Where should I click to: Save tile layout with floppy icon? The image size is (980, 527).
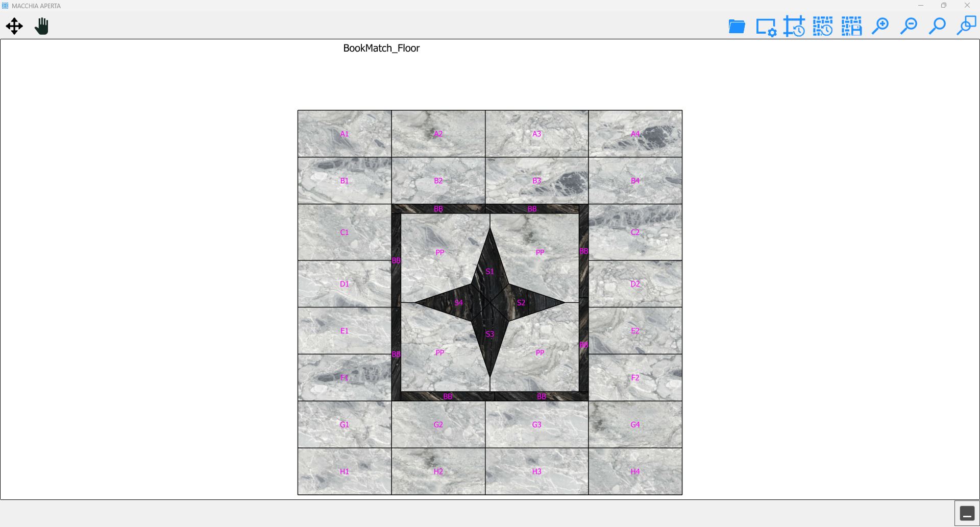(x=851, y=26)
